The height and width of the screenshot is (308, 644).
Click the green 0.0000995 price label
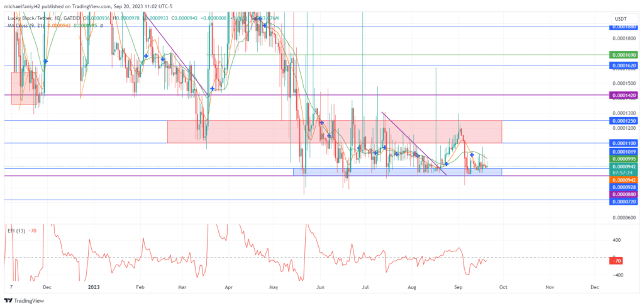622,159
